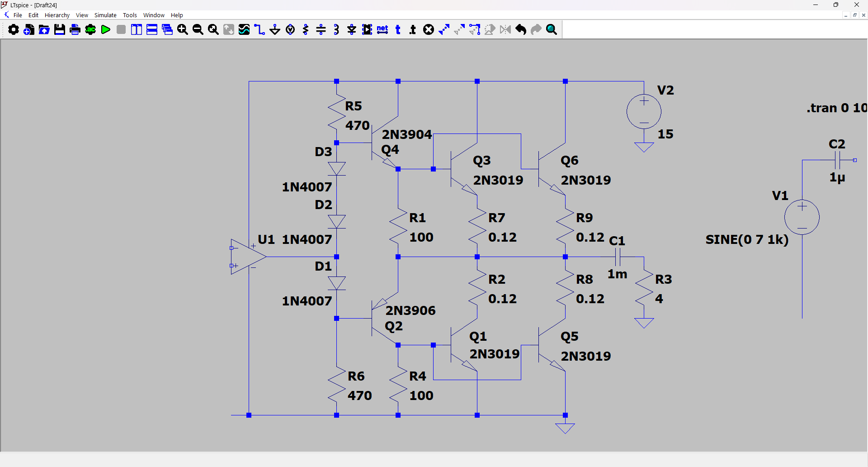This screenshot has height=467, width=868.
Task: Select the .tran simulation directive text
Action: pyautogui.click(x=837, y=108)
